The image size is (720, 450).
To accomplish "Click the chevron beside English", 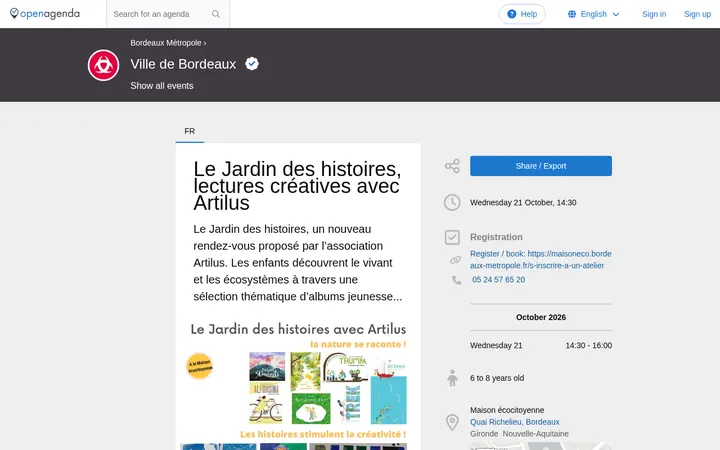I will [x=616, y=15].
